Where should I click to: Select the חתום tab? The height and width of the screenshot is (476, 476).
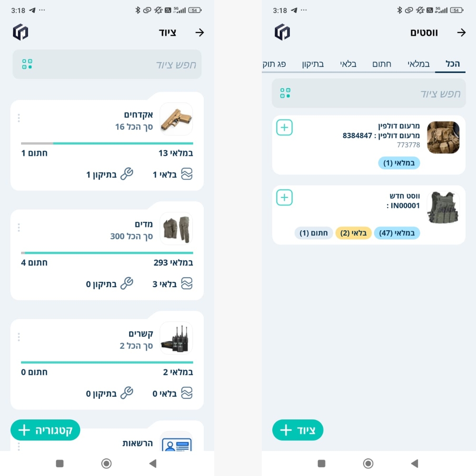pos(382,64)
